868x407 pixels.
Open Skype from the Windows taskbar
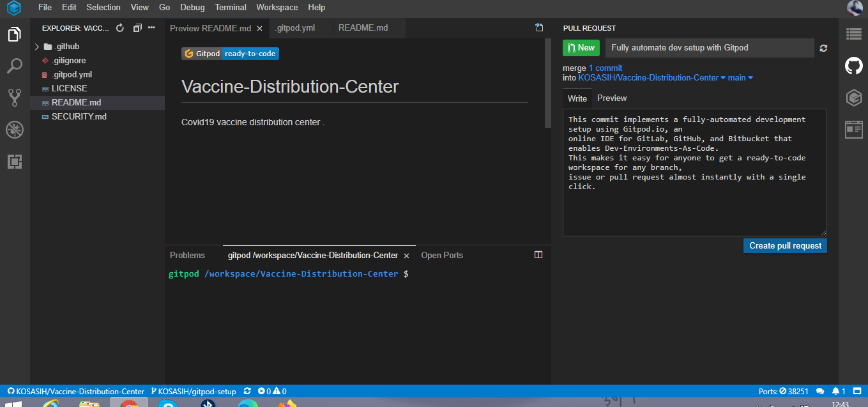click(168, 404)
